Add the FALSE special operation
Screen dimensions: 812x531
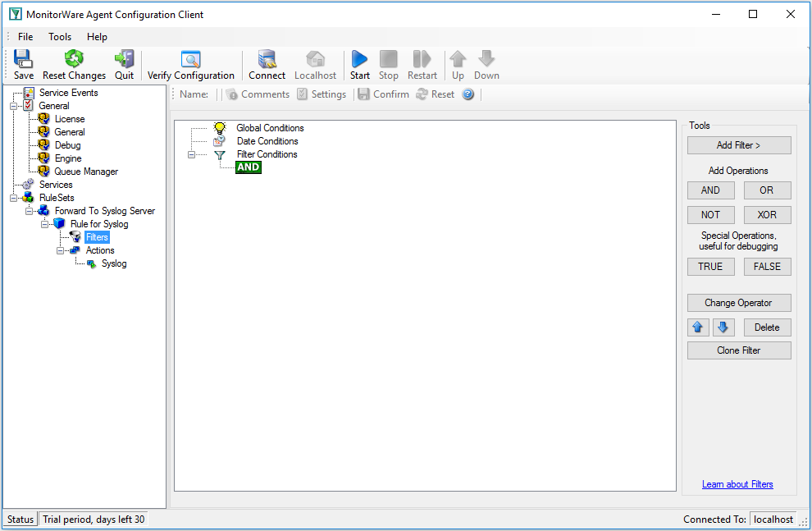767,267
